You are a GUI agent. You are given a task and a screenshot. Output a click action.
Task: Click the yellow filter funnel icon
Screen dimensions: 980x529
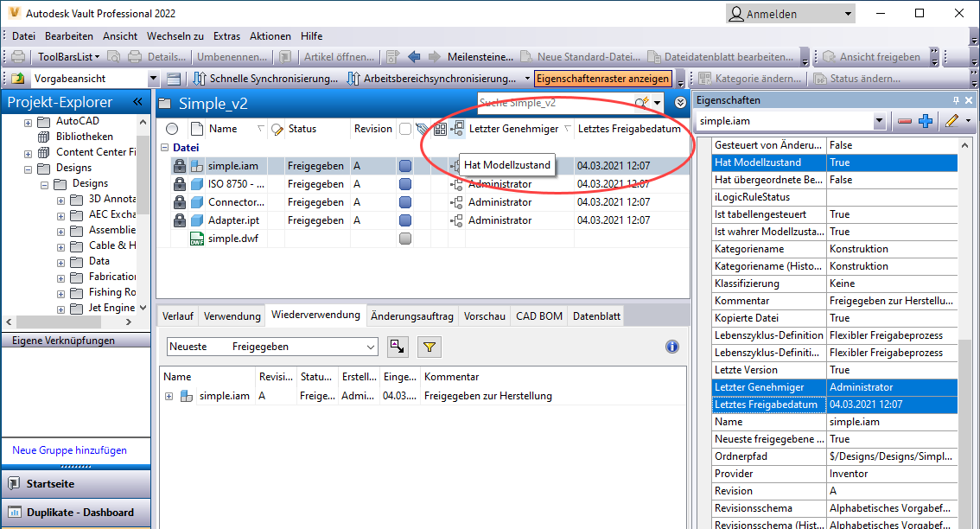(430, 347)
